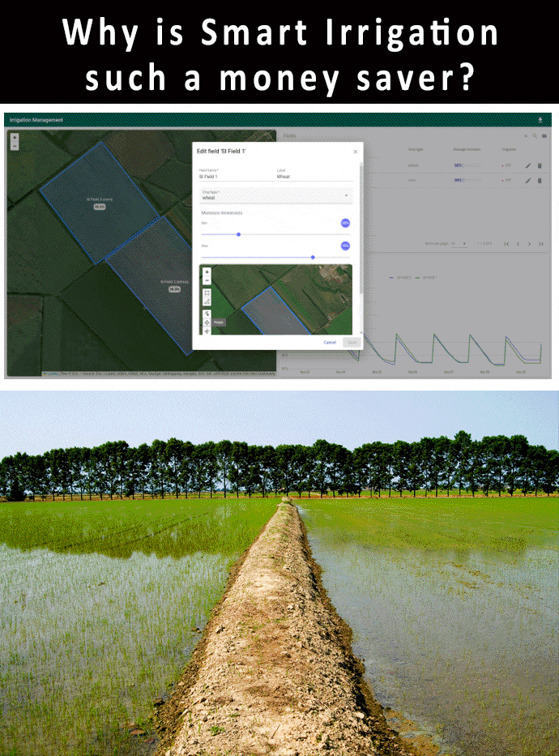Click the Min moisture threshold slider handle
Image resolution: width=559 pixels, height=756 pixels.
(238, 234)
